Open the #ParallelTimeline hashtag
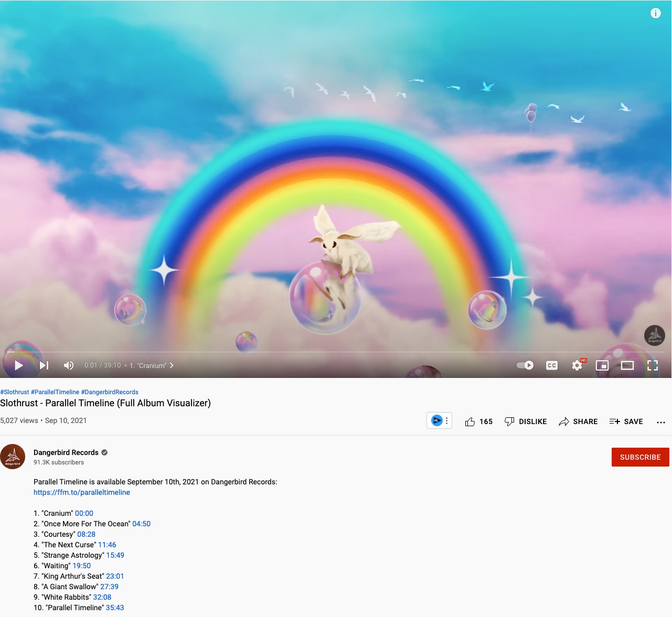 [x=55, y=392]
